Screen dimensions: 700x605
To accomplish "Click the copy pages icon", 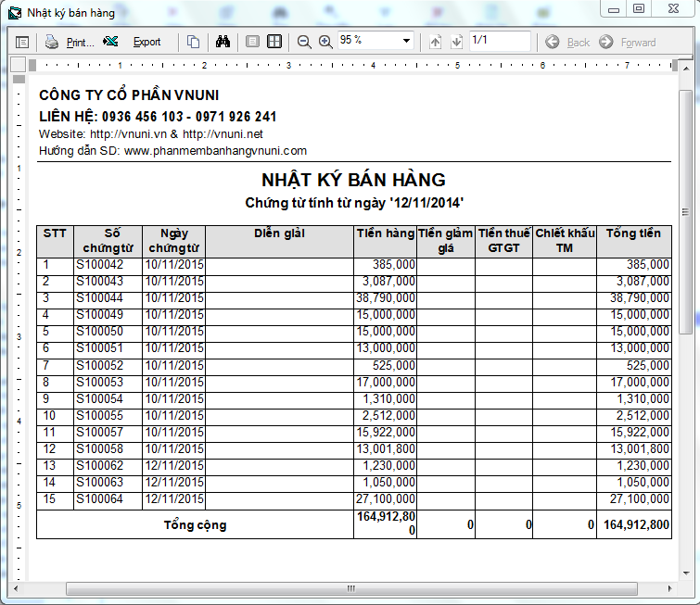I will click(193, 42).
